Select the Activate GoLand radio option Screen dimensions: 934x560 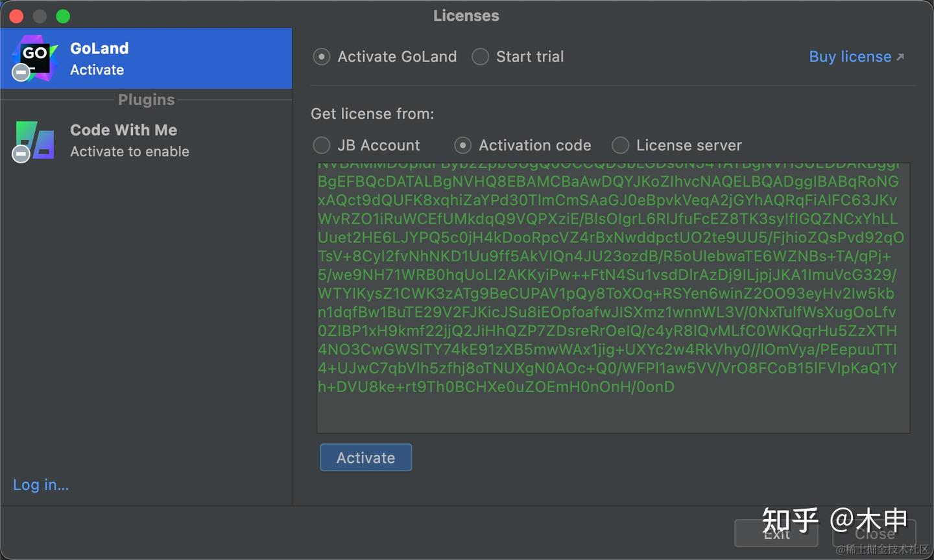point(322,57)
